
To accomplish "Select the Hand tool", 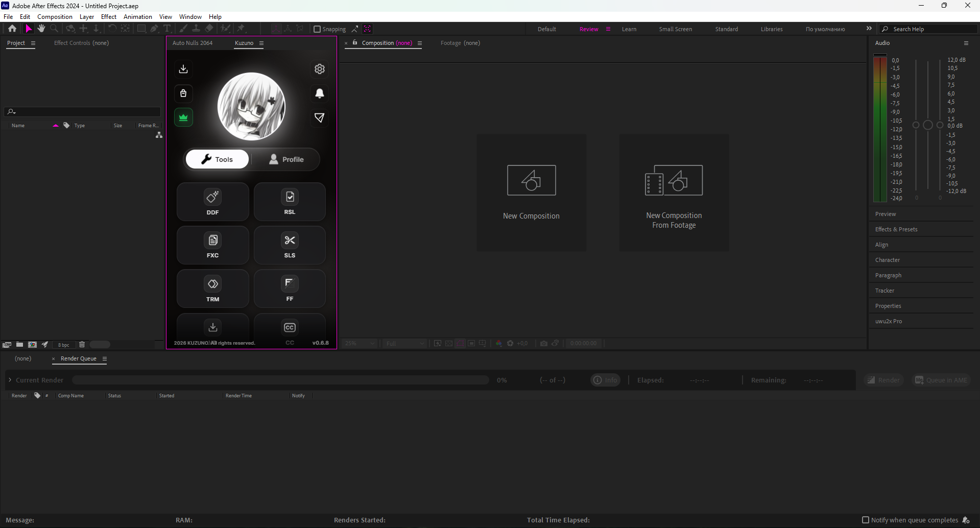I will tap(41, 29).
